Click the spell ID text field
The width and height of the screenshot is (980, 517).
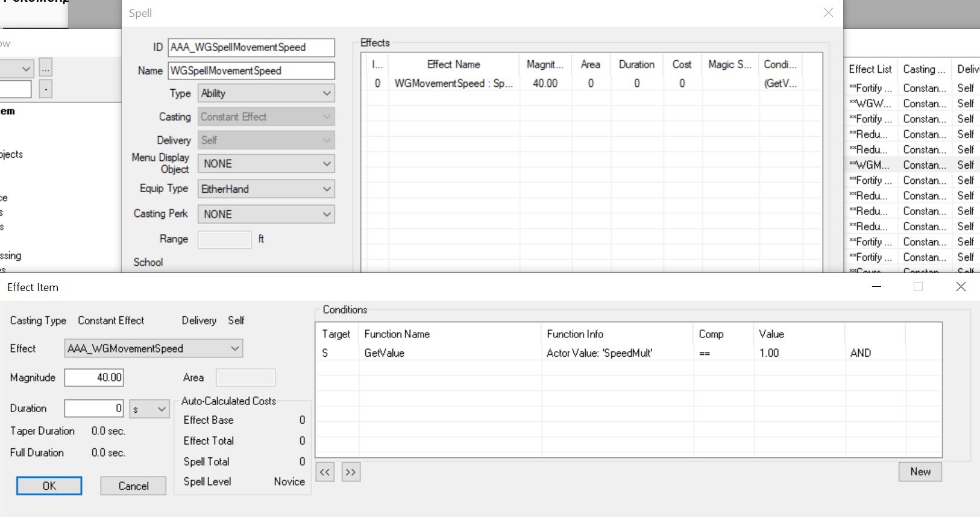pyautogui.click(x=251, y=47)
